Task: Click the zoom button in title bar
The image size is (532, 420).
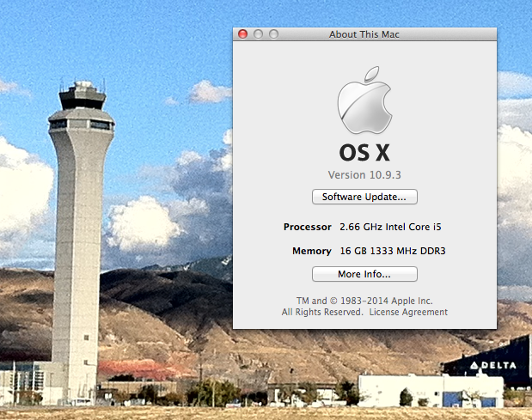Action: click(274, 33)
